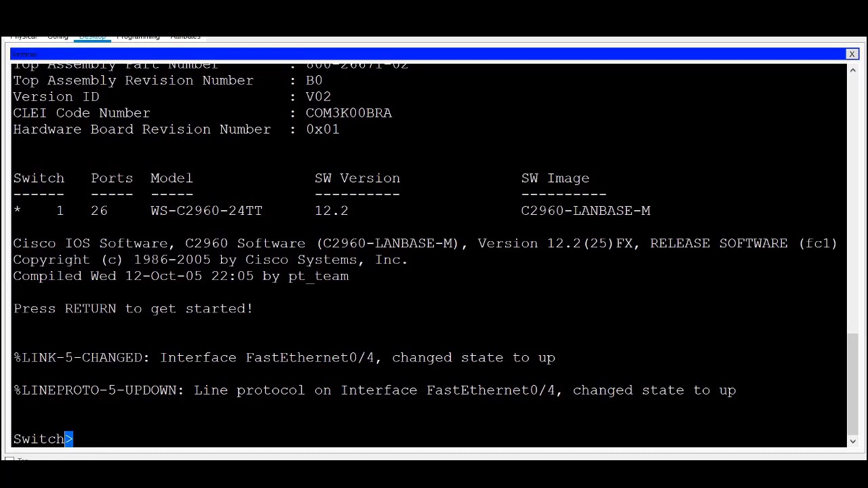Open the Config tab
This screenshot has height=488, width=868.
(x=58, y=36)
